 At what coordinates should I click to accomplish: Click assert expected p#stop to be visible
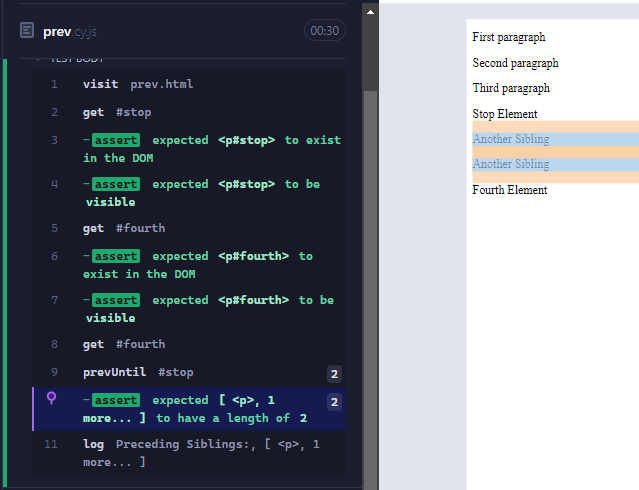212,193
